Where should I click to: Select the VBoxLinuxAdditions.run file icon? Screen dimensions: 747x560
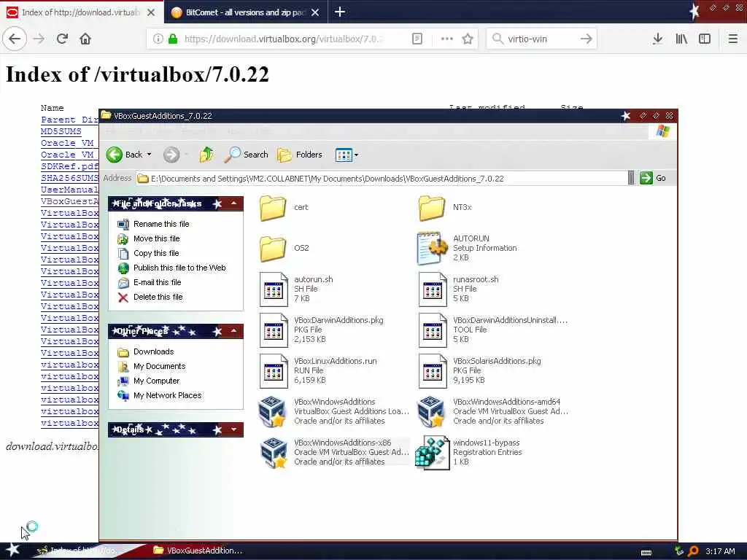tap(274, 371)
